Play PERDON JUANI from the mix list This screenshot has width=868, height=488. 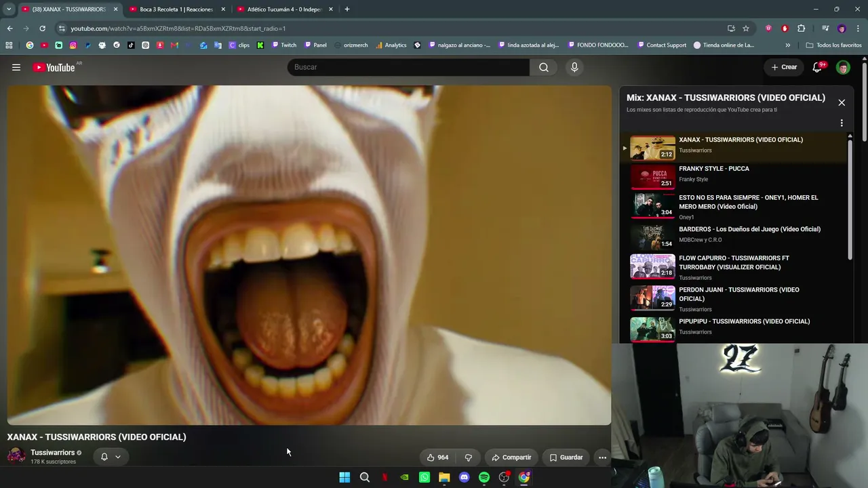pyautogui.click(x=734, y=299)
